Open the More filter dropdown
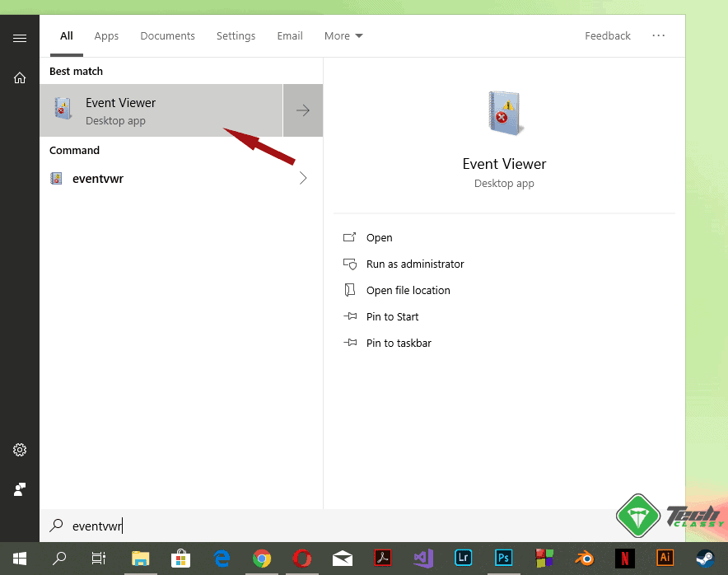Screen dimensions: 728x575 coord(343,35)
